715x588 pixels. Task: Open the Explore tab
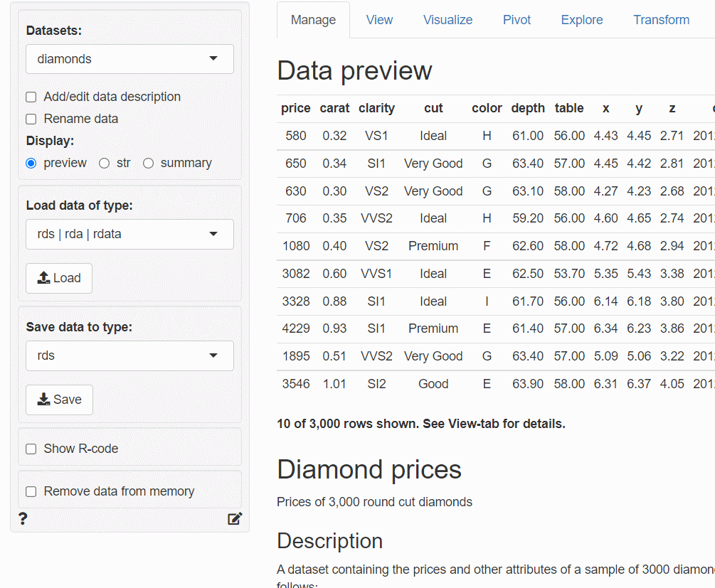581,20
